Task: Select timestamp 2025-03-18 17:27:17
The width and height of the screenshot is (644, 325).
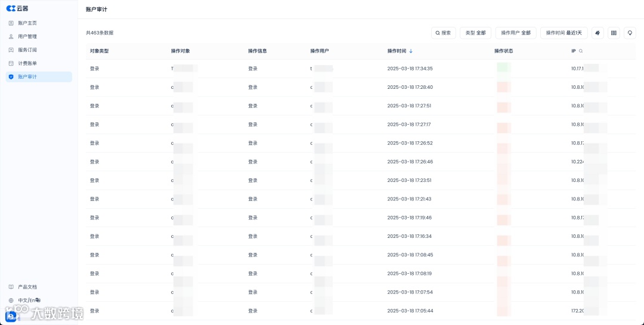Action: tap(409, 125)
